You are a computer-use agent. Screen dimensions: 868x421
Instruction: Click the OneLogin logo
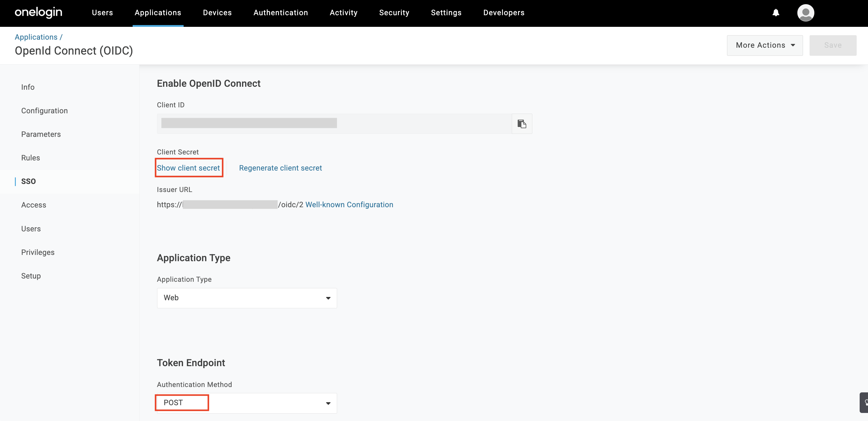click(38, 13)
